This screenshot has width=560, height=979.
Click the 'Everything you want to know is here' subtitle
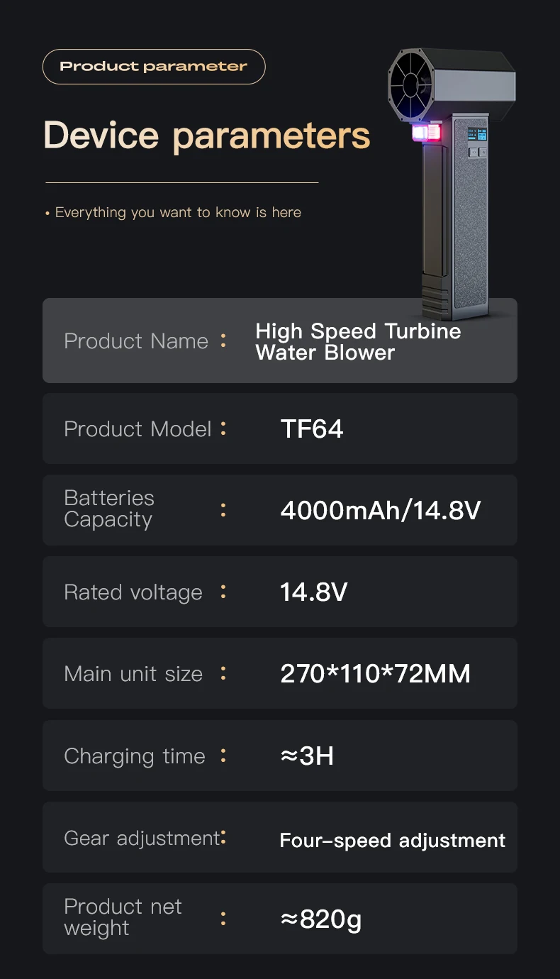click(x=178, y=212)
